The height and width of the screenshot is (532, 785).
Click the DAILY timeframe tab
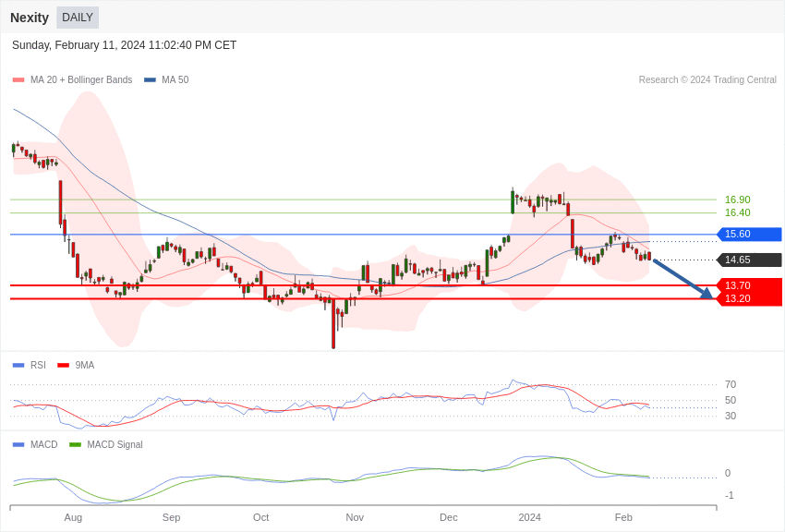(x=78, y=18)
